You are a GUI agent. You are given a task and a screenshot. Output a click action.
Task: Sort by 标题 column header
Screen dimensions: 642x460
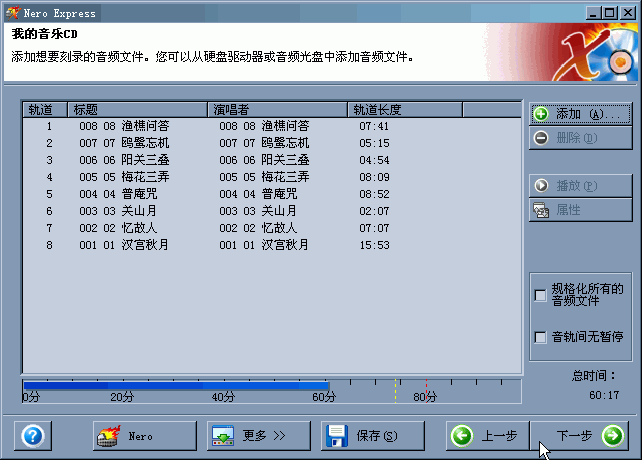coord(137,109)
